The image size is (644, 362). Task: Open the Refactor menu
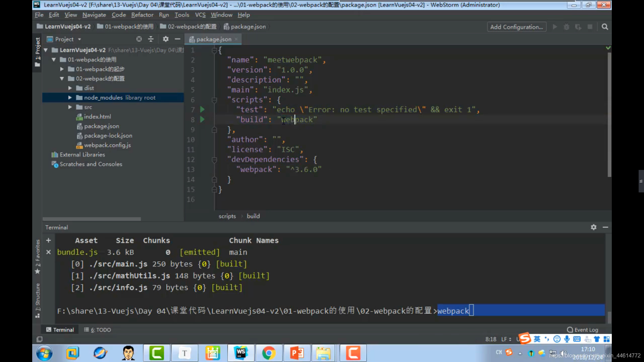tap(142, 15)
